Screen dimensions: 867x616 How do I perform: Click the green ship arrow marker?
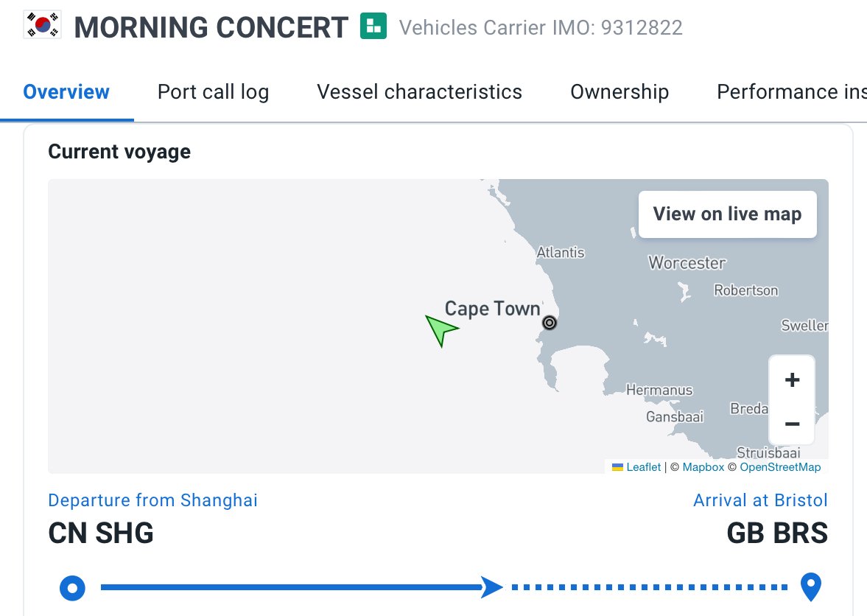440,329
